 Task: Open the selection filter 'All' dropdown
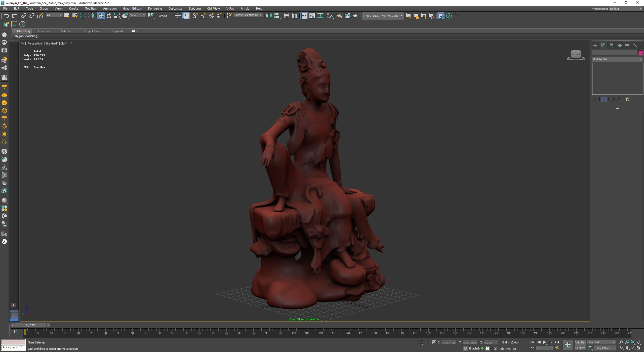pos(54,15)
